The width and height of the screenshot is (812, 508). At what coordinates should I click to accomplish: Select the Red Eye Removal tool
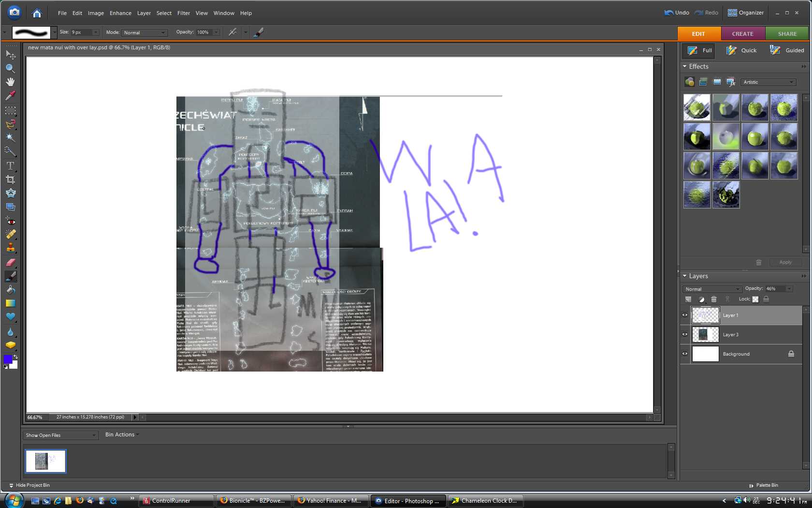pyautogui.click(x=10, y=221)
